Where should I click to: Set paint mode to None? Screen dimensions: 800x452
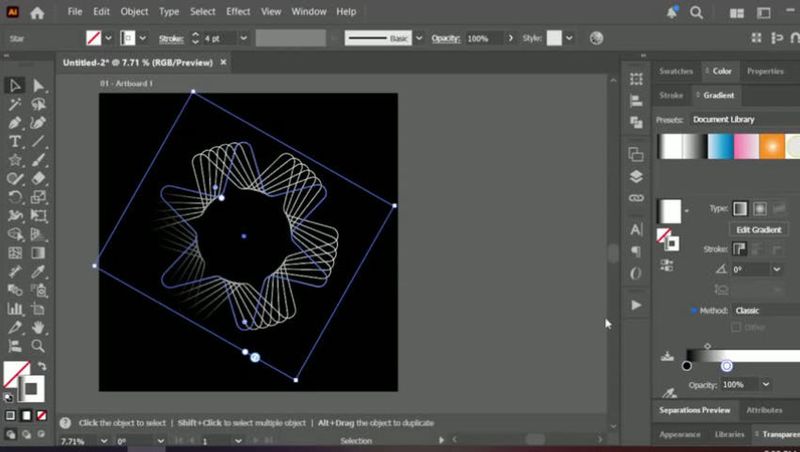[42, 416]
